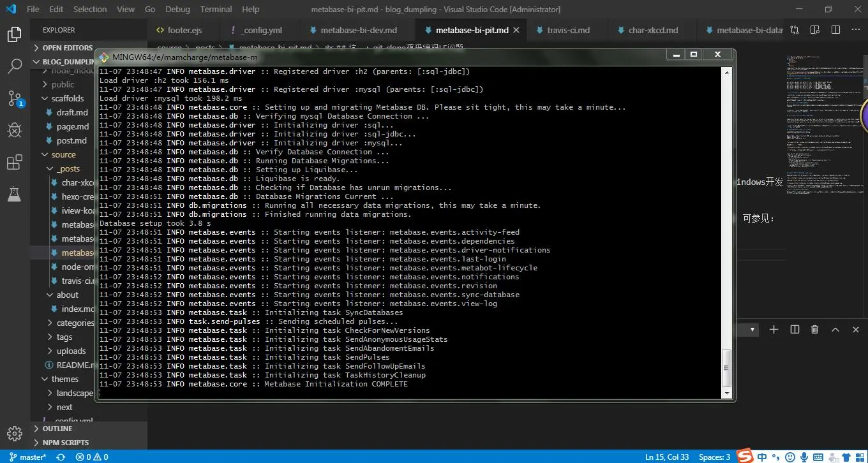Click the Synchronize Changes icon in the status bar
The width and height of the screenshot is (868, 463).
click(x=61, y=457)
